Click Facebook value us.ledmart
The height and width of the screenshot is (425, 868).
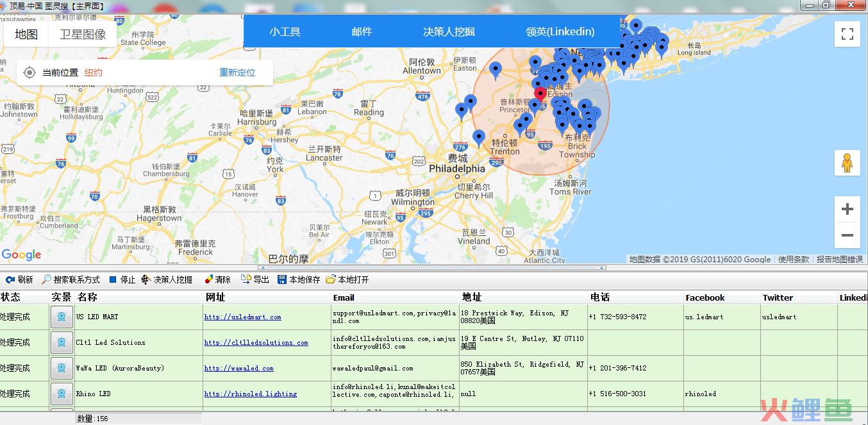point(704,317)
